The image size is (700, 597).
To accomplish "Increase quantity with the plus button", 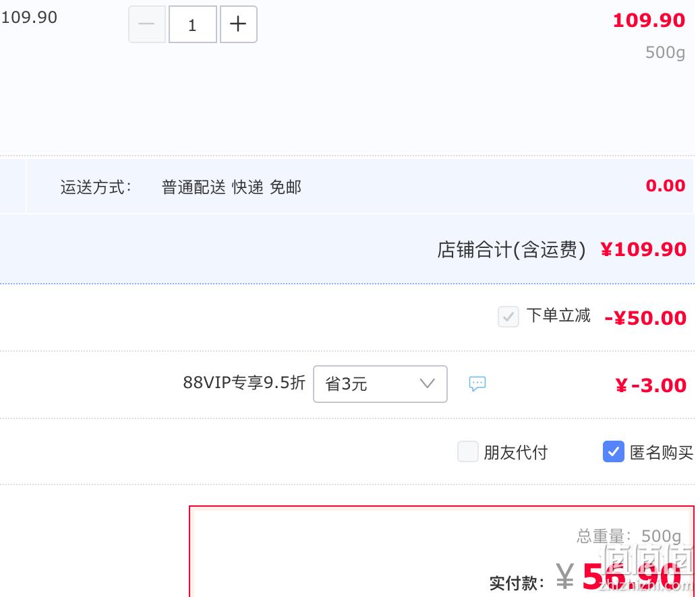I will [x=239, y=24].
